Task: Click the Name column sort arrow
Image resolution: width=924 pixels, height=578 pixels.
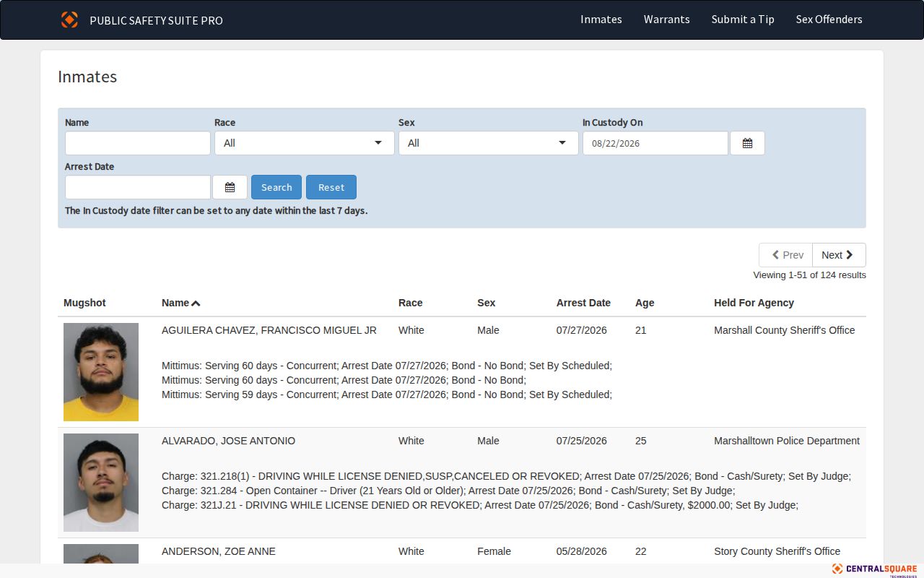Action: pyautogui.click(x=196, y=303)
